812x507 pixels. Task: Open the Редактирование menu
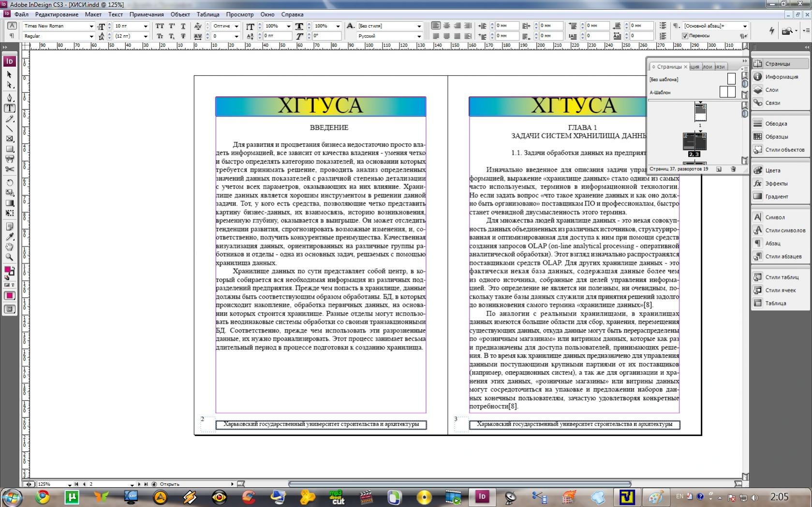[x=57, y=14]
